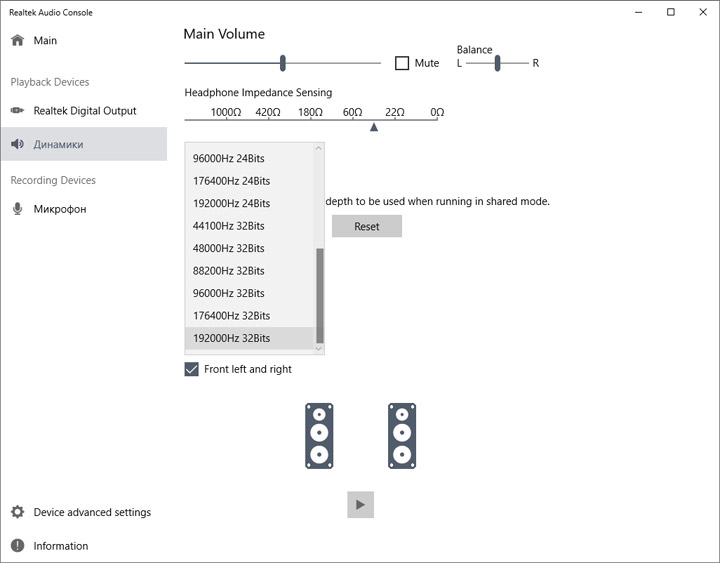Open the Main home page

[x=84, y=40]
